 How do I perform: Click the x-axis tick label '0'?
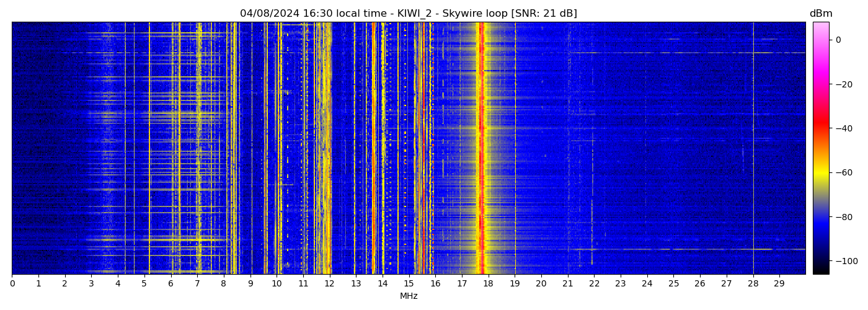12,283
